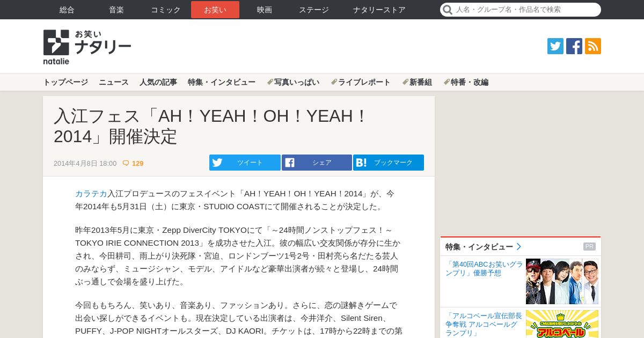Open 「第40回ABCお笑いグランプリ」優勝予想 link
This screenshot has height=338, width=644.
(484, 269)
